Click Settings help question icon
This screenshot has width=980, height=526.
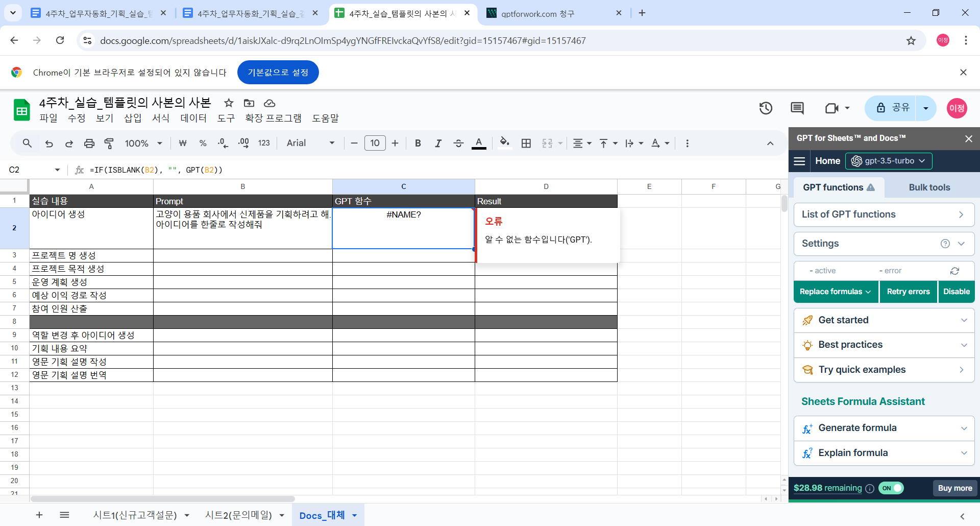point(945,244)
